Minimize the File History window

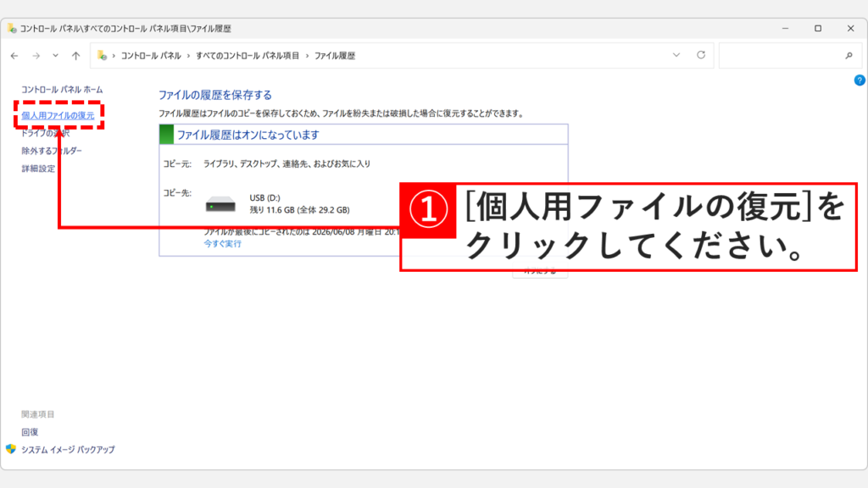point(785,28)
